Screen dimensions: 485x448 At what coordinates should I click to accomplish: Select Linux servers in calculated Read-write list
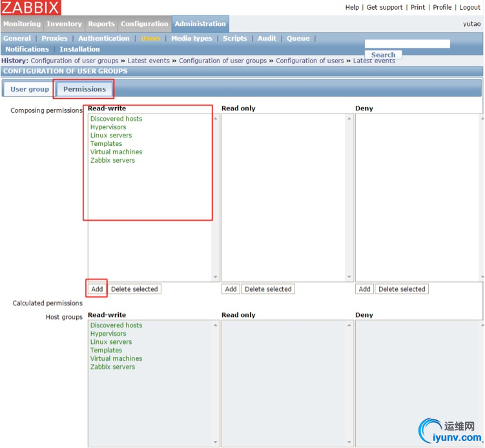click(111, 342)
